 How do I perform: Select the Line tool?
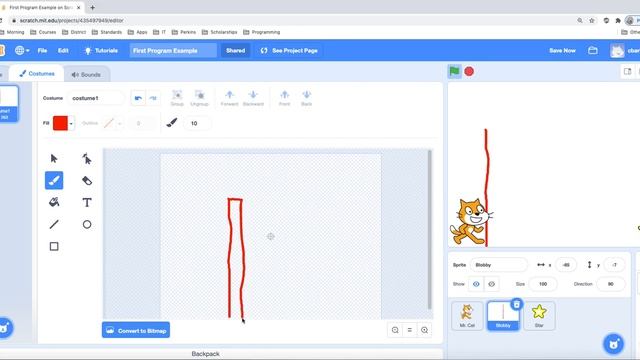pos(54,224)
